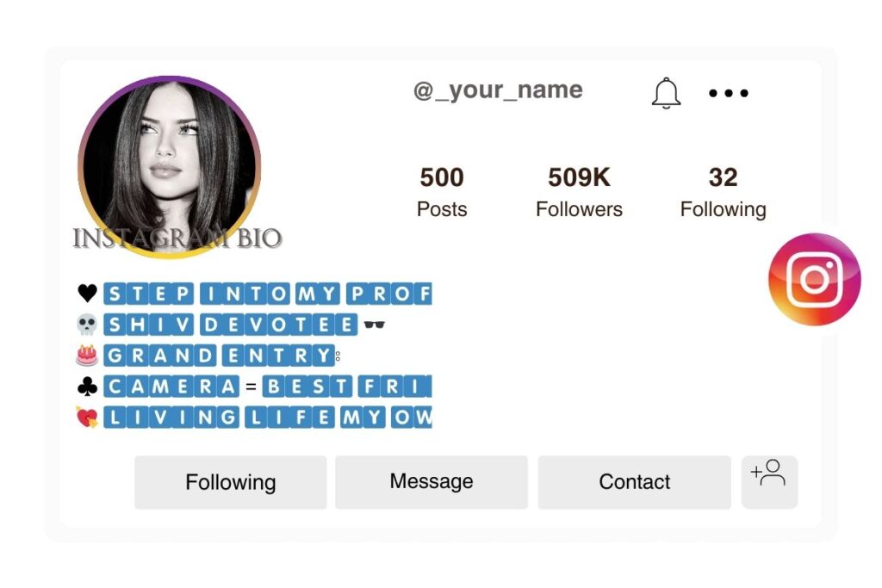The image size is (882, 588).
Task: Click the STEP INTO MY PROF bio line
Action: click(267, 293)
